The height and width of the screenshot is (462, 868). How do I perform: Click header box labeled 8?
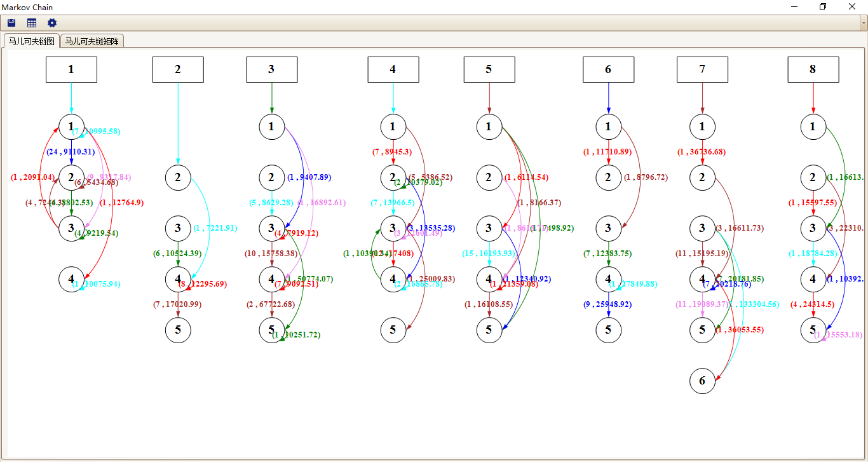pos(813,69)
